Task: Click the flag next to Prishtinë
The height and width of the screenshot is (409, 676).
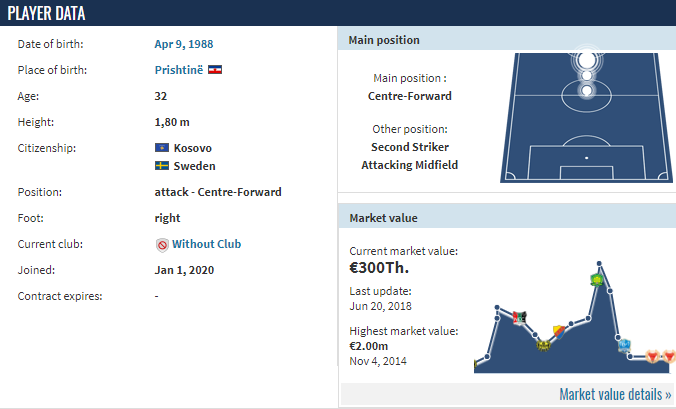Action: coord(215,69)
